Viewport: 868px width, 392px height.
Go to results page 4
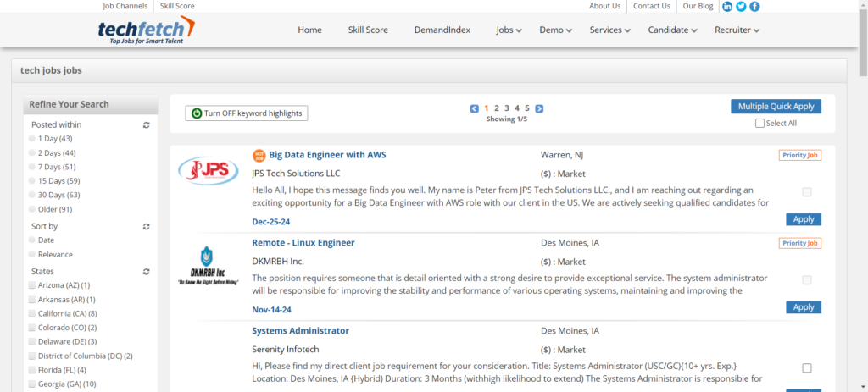coord(517,108)
